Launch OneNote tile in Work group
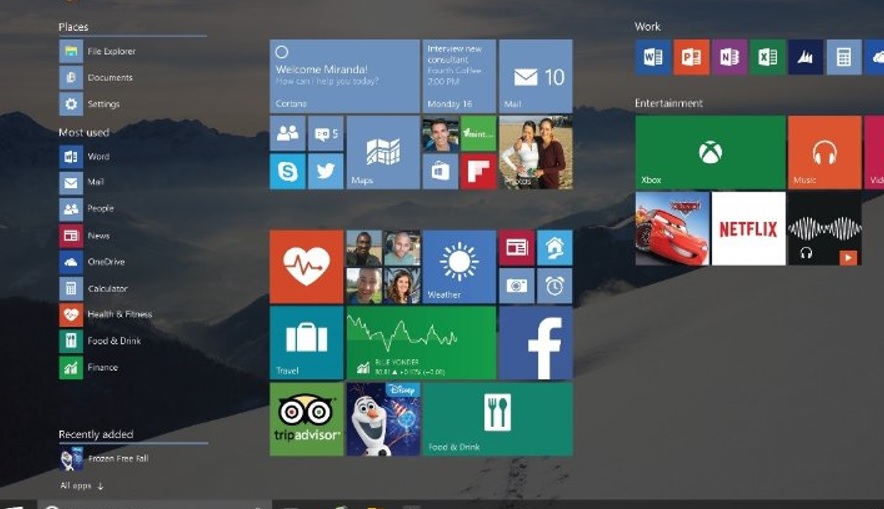 (x=730, y=57)
